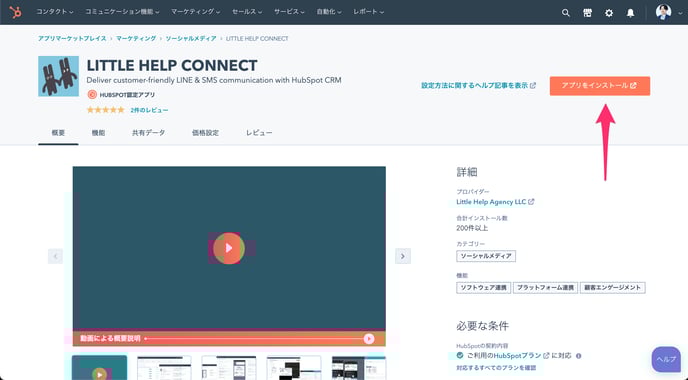688x380 pixels.
Task: Select the fourth screenshot thumbnail
Action: tap(294, 368)
